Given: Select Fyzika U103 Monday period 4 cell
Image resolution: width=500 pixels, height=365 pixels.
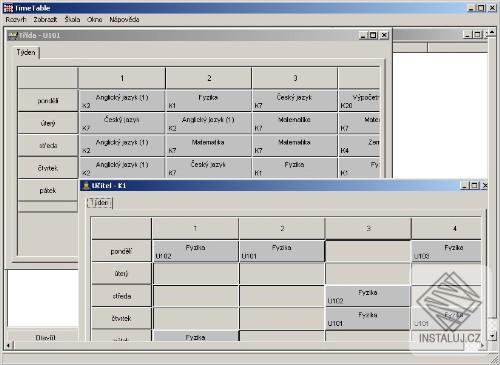Looking at the screenshot, I should coord(447,251).
